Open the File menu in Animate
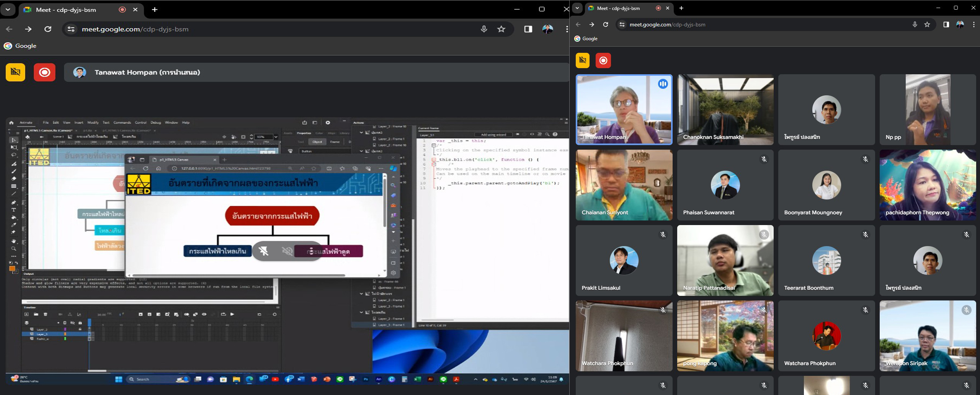 click(x=46, y=122)
